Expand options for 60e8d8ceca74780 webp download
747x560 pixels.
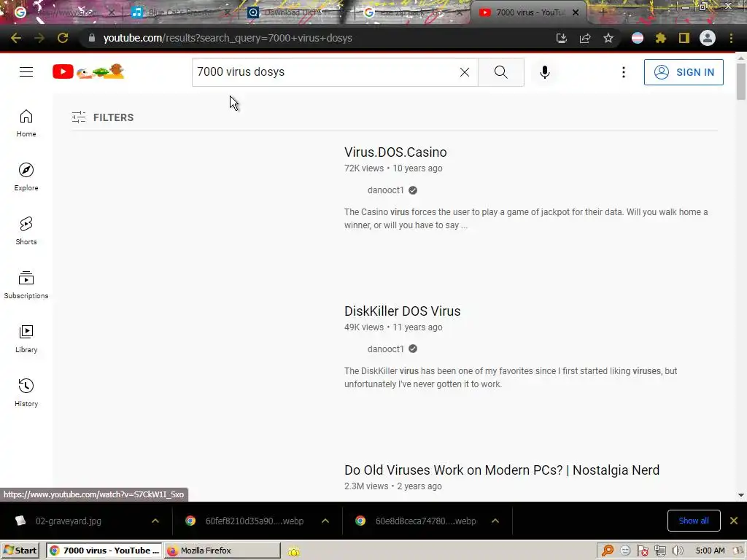tap(495, 521)
